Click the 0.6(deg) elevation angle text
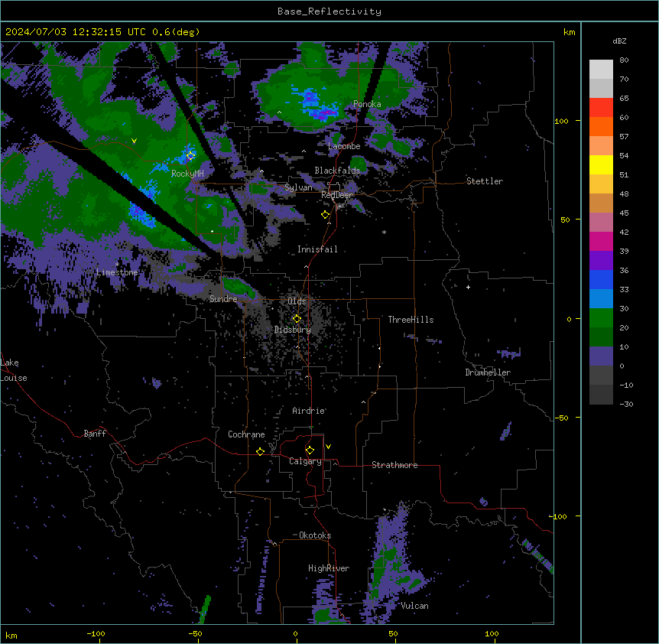Image resolution: width=659 pixels, height=644 pixels. pyautogui.click(x=176, y=32)
